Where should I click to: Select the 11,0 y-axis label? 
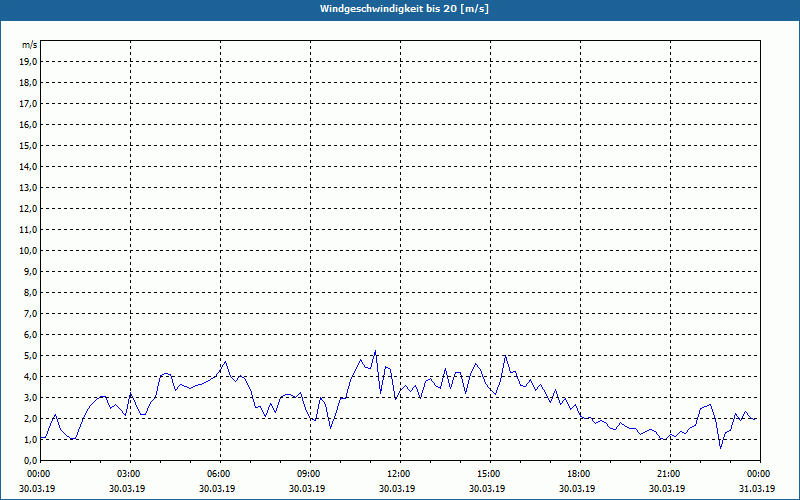(x=28, y=230)
